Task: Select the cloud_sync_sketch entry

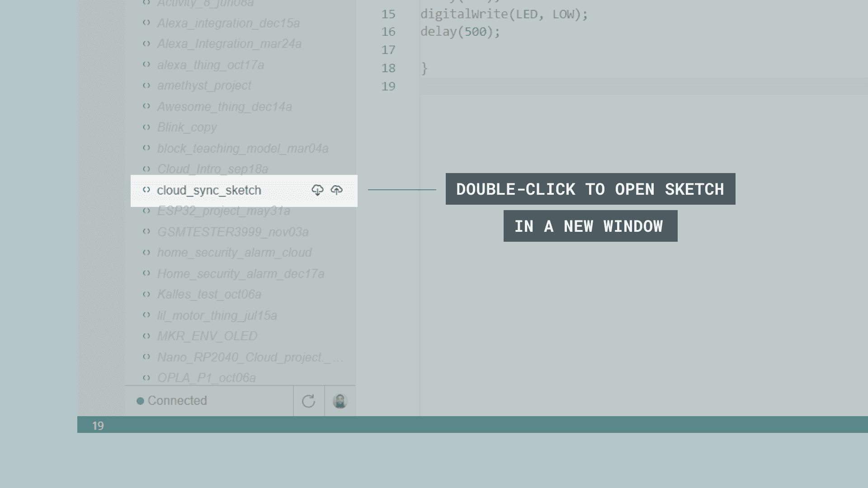Action: [x=209, y=190]
